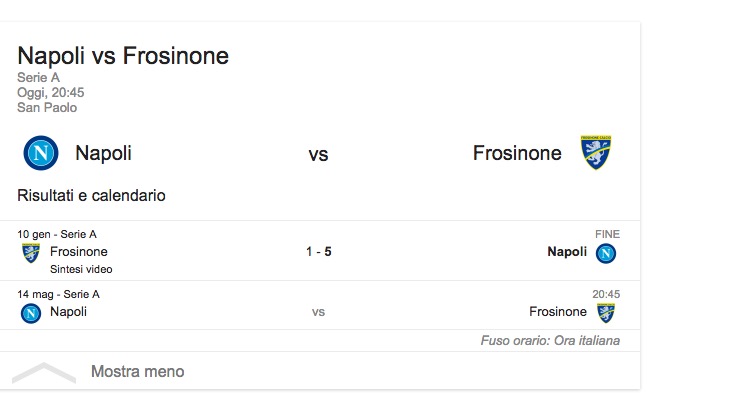Click Frosinone crest in 14 mag match row
Viewport: 742px width, 409px height.
[x=606, y=312]
